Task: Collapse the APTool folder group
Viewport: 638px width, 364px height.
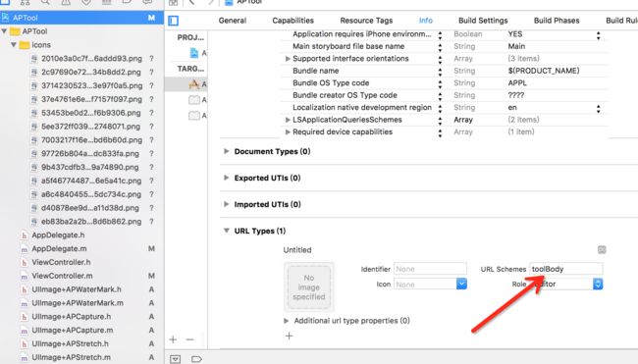Action: click(x=4, y=31)
